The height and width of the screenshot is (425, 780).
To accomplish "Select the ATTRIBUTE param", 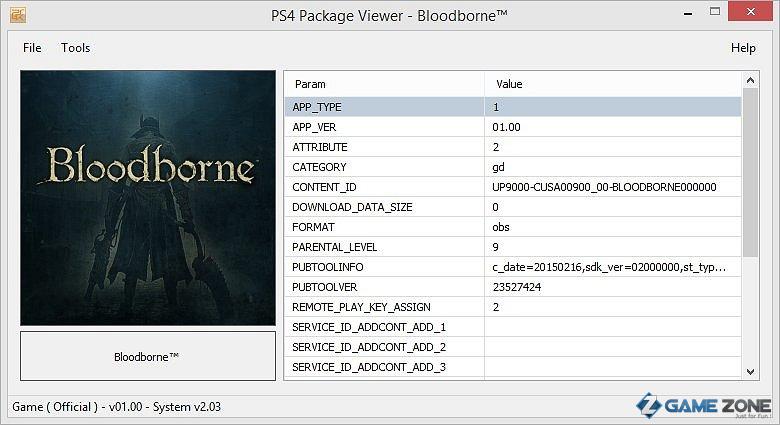I will click(320, 147).
